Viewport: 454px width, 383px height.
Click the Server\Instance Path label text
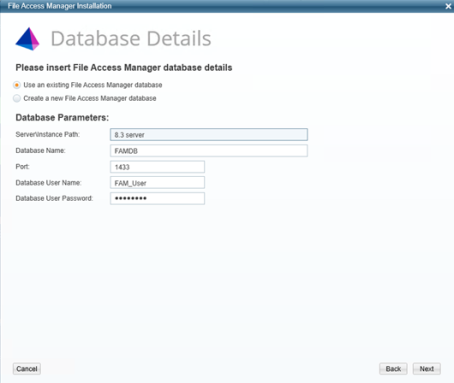point(48,134)
